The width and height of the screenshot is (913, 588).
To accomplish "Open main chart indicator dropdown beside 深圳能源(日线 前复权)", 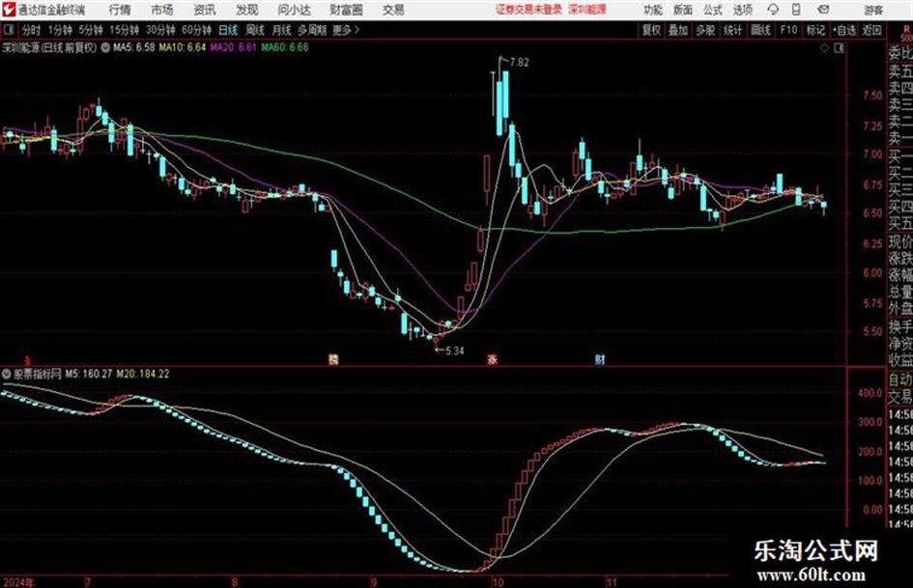I will (x=105, y=47).
